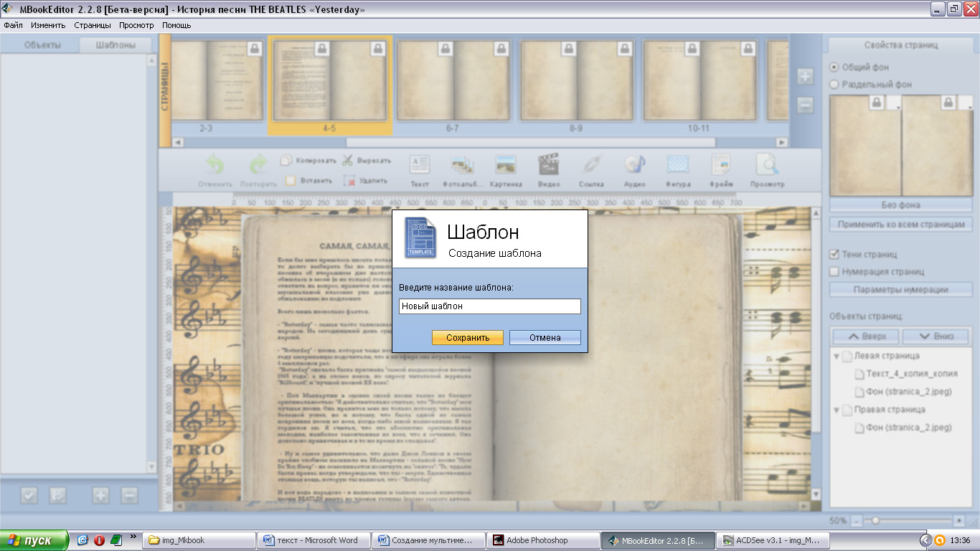Open the Просмотр menu

click(x=136, y=25)
